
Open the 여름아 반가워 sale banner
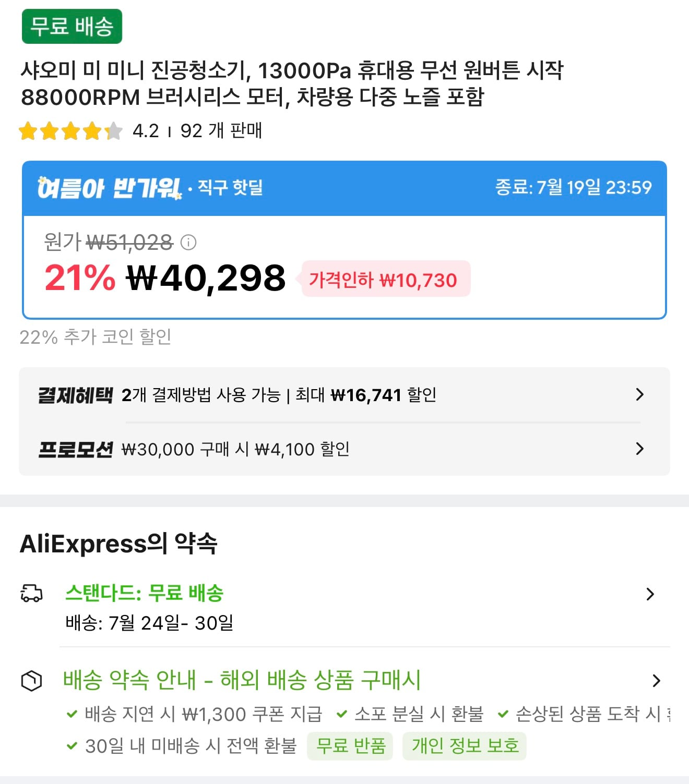click(x=344, y=188)
